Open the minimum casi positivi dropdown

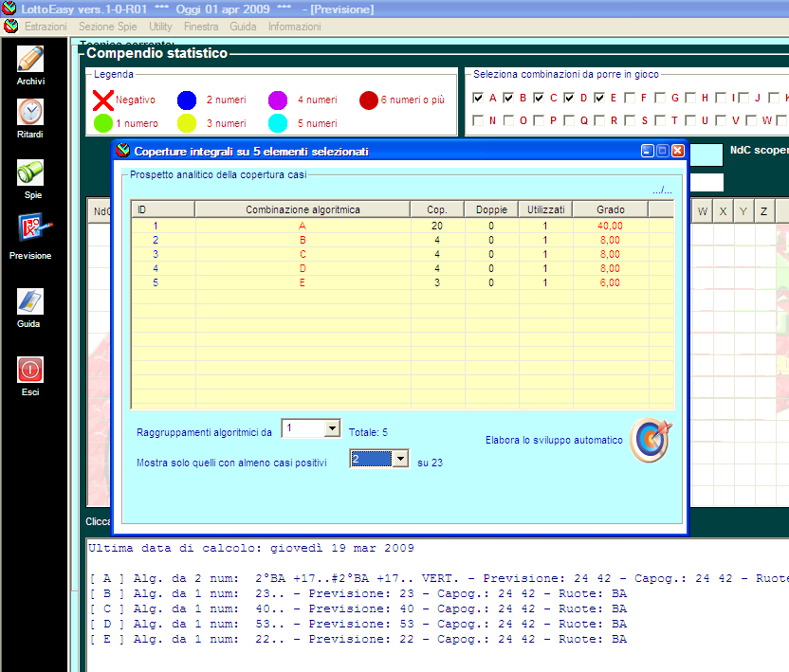tap(400, 459)
